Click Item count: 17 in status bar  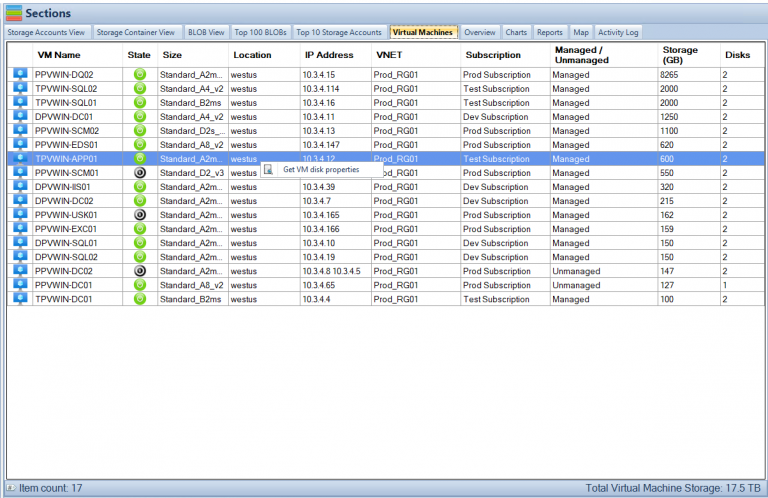click(50, 488)
